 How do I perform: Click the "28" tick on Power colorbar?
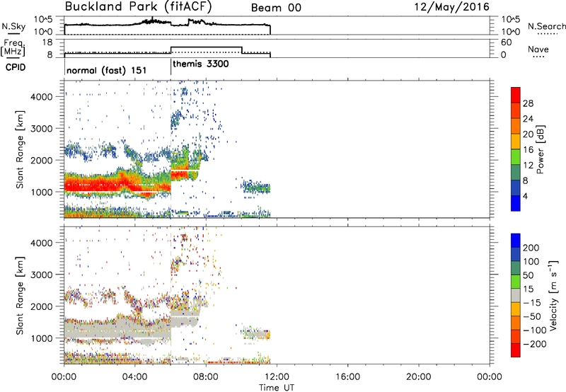(528, 103)
